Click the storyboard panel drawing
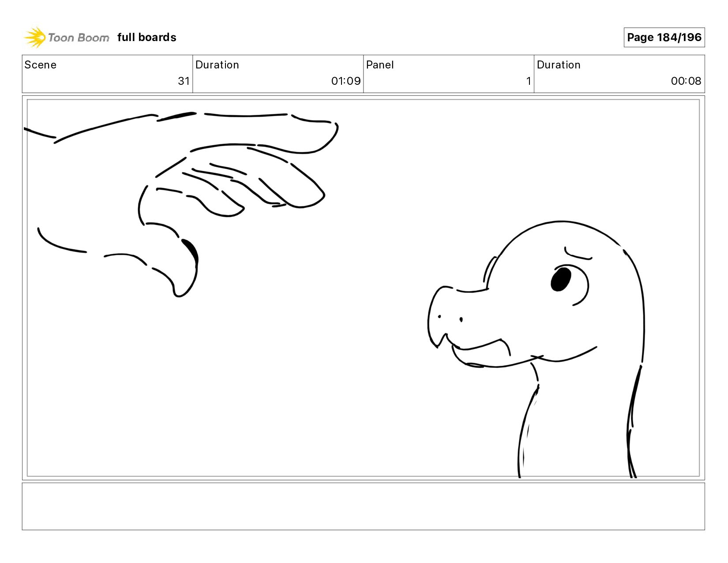The height and width of the screenshot is (563, 728). pyautogui.click(x=364, y=288)
